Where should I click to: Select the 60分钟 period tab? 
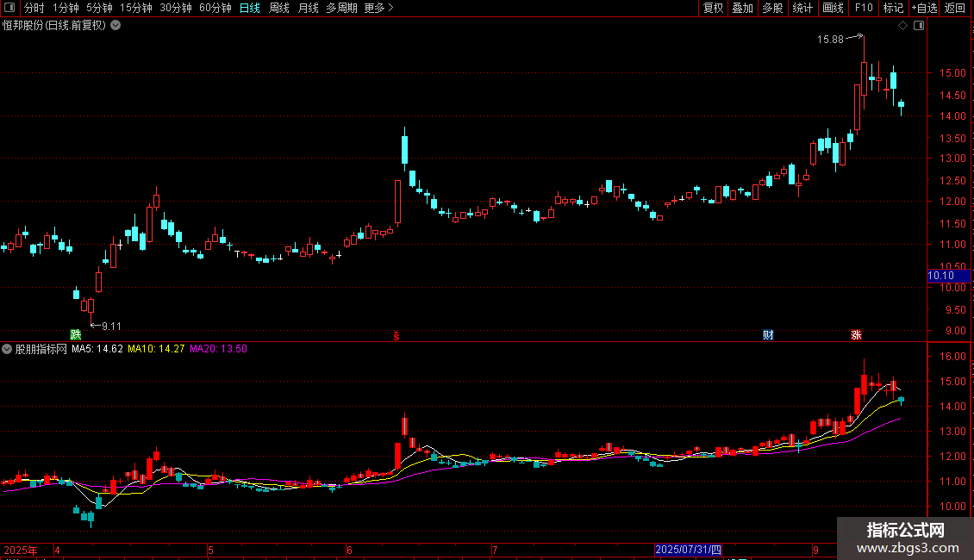(x=215, y=8)
